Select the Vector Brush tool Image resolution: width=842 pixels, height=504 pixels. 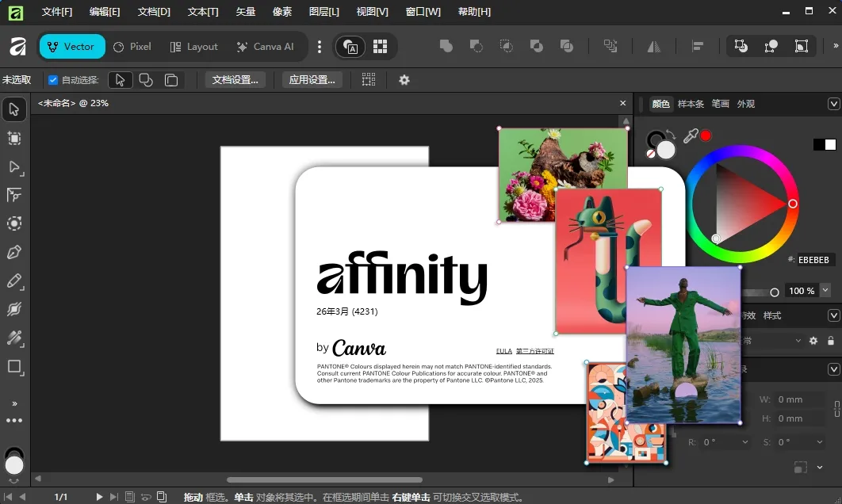(13, 309)
